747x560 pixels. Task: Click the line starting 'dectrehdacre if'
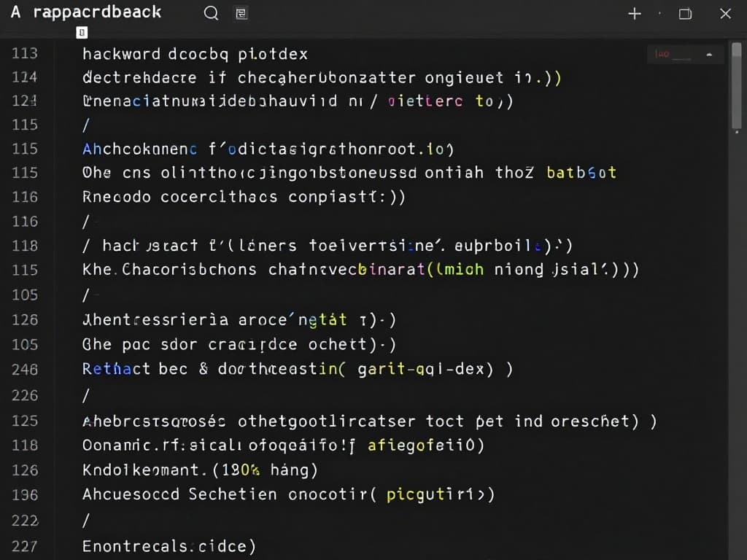click(322, 77)
